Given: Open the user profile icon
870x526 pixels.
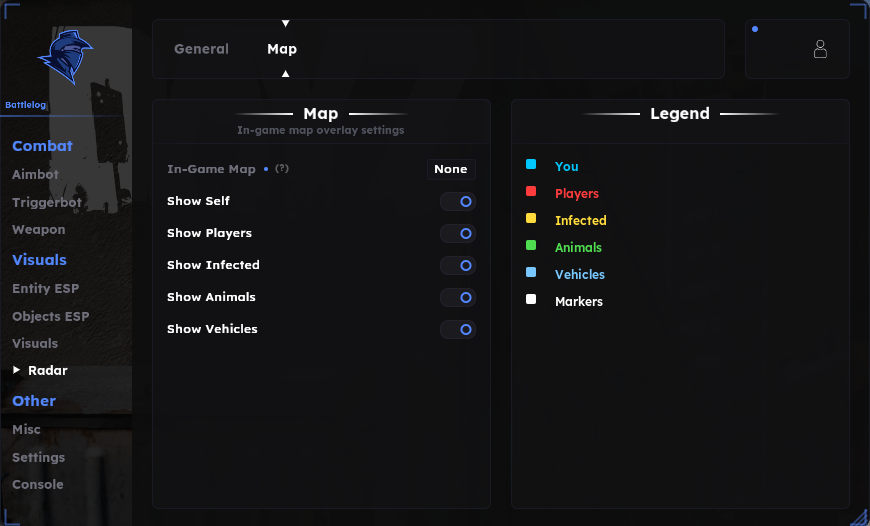Looking at the screenshot, I should (820, 49).
